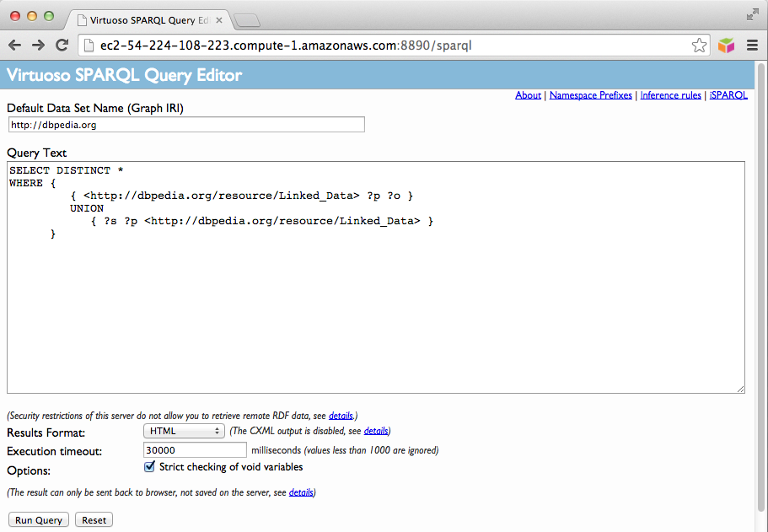Open a new tab
The height and width of the screenshot is (532, 768).
246,19
